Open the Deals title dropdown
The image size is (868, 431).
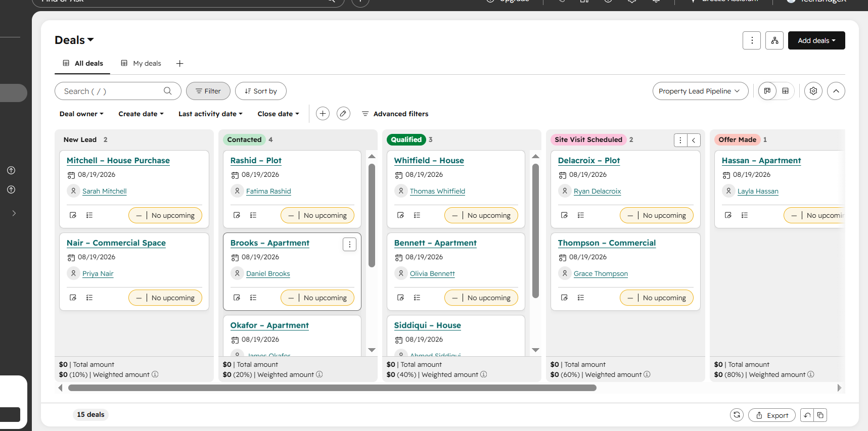click(74, 40)
